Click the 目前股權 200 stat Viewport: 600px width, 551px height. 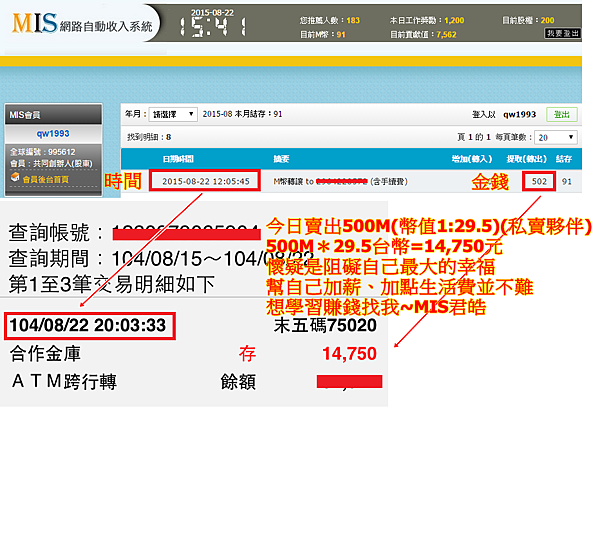(x=528, y=20)
